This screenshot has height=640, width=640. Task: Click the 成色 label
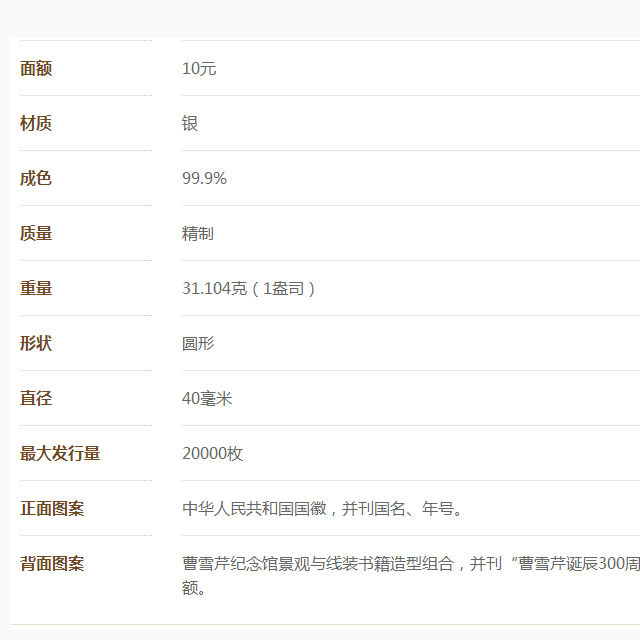pos(36,178)
